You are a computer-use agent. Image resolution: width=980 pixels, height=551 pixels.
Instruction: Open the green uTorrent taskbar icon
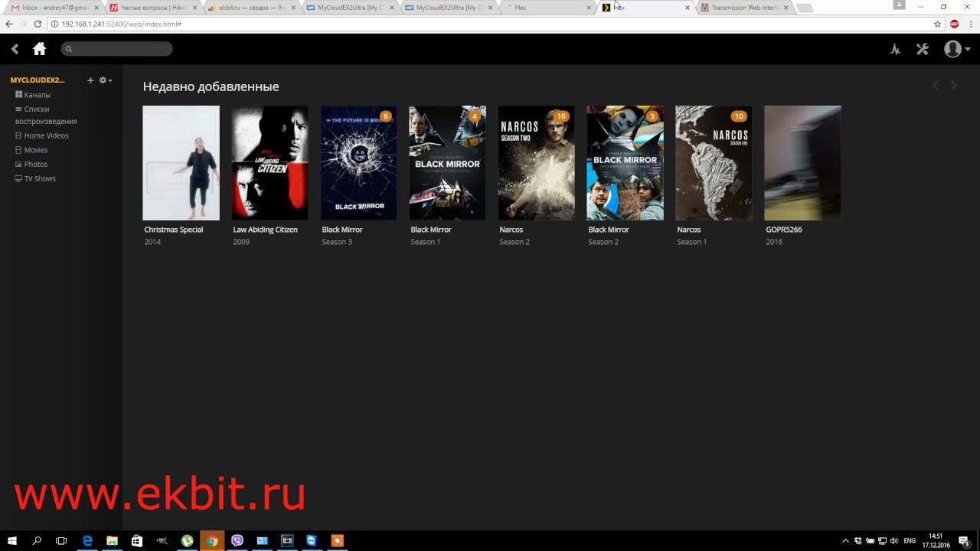(x=187, y=540)
